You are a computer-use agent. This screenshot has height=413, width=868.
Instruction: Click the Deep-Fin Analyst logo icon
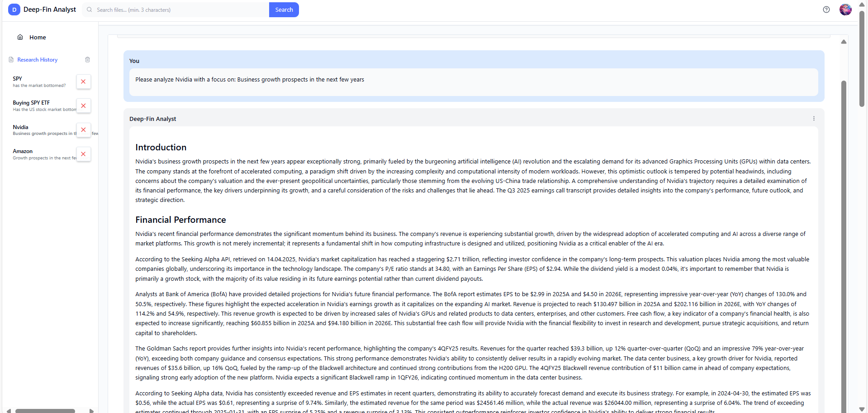pos(14,10)
